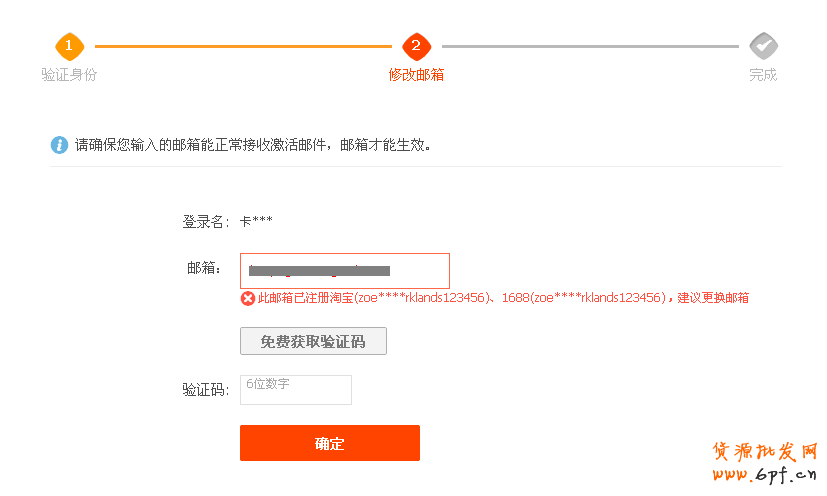The image size is (827, 496).
Task: Click the step 1 orange diamond icon
Action: point(68,46)
